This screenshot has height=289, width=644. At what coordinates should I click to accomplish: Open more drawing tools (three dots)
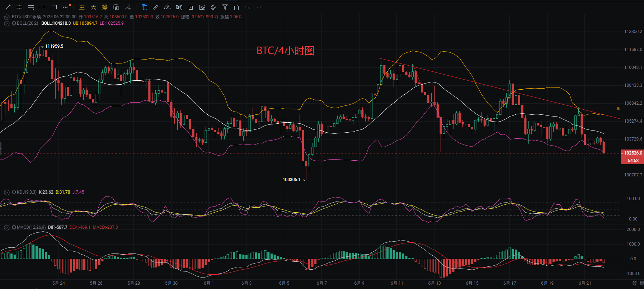coord(66,7)
